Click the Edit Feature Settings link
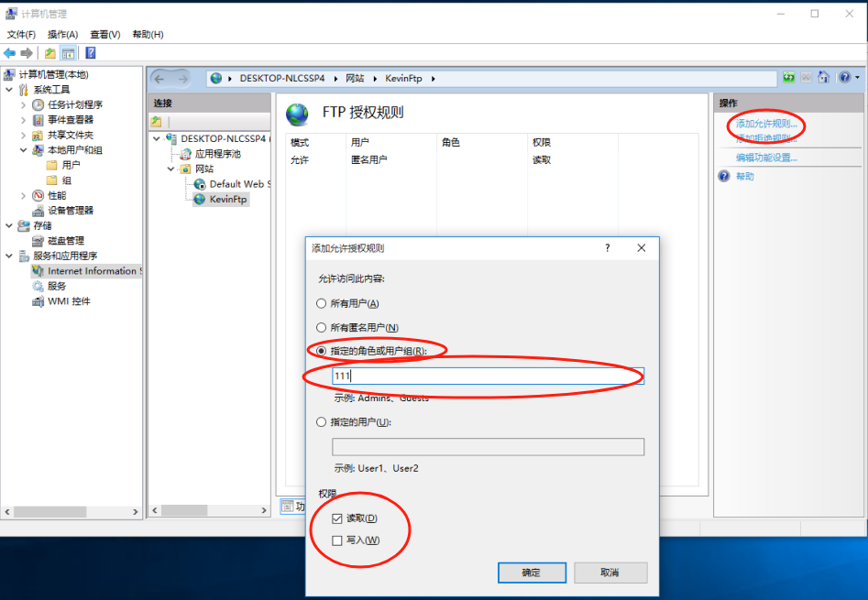 click(766, 158)
